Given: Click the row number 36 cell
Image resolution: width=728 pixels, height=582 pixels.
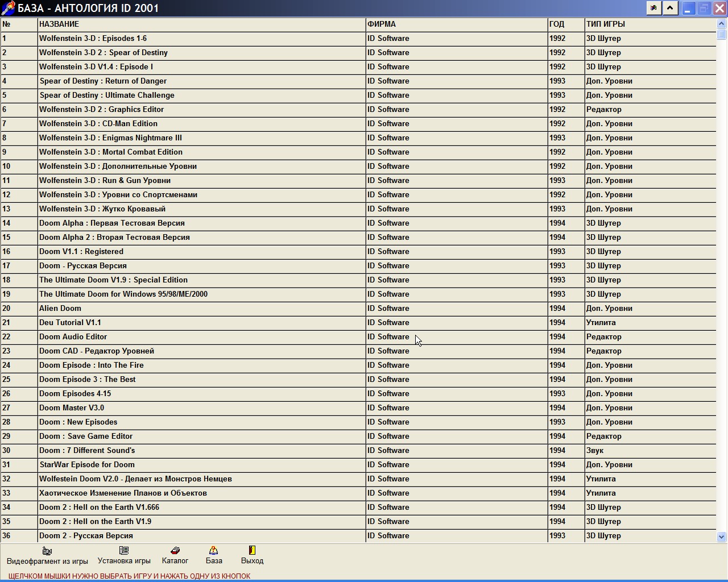Looking at the screenshot, I should [19, 535].
